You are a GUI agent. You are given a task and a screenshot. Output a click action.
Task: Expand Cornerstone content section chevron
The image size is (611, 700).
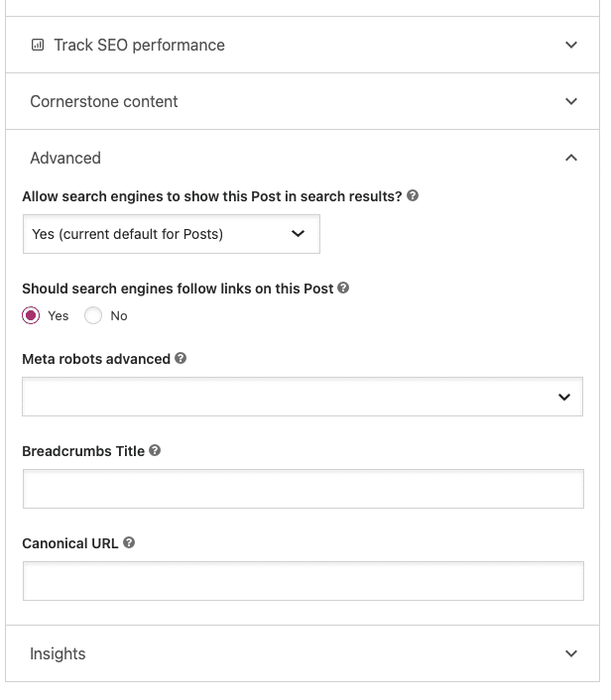point(571,101)
